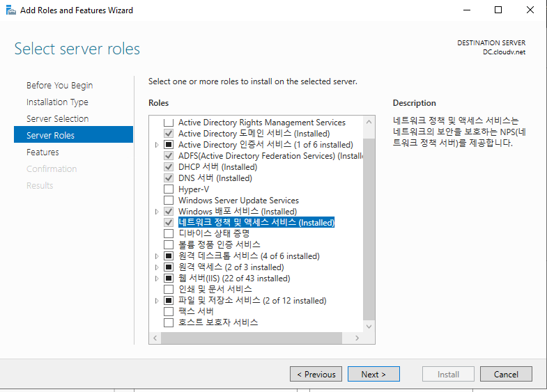547x392 pixels.
Task: Select the Server Roles step
Action: (73, 134)
